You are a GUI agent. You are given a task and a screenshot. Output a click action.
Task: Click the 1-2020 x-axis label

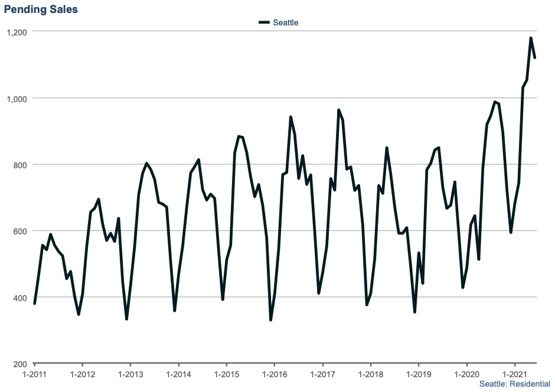click(467, 374)
